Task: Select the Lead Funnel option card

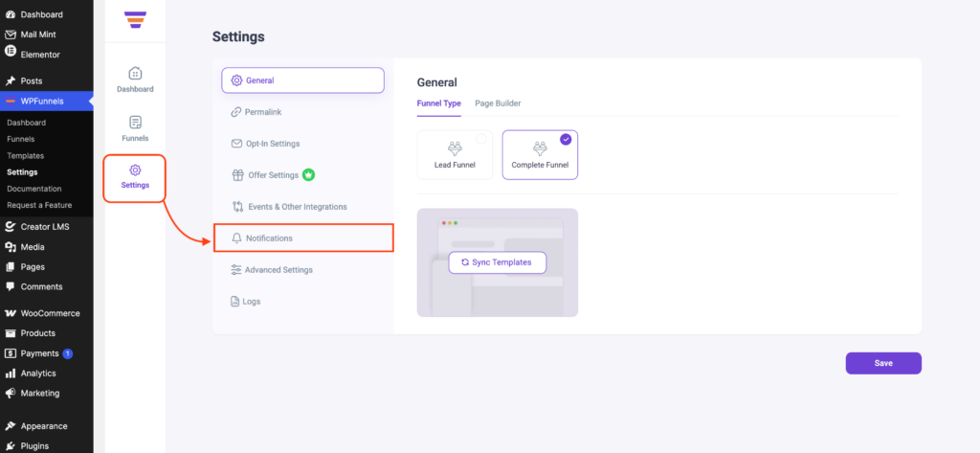Action: [455, 154]
